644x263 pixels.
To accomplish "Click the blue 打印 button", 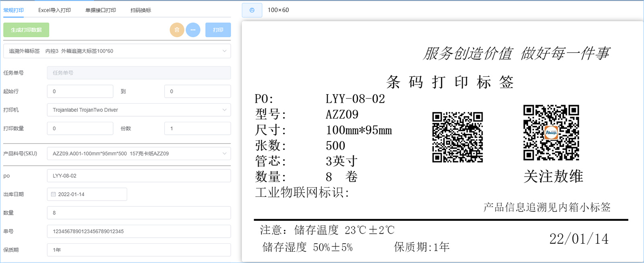I will click(218, 30).
